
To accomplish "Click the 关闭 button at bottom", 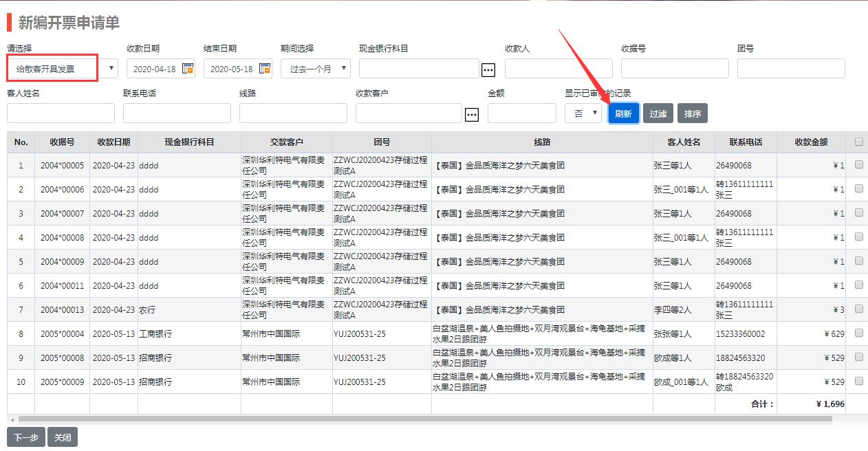I will tap(63, 437).
